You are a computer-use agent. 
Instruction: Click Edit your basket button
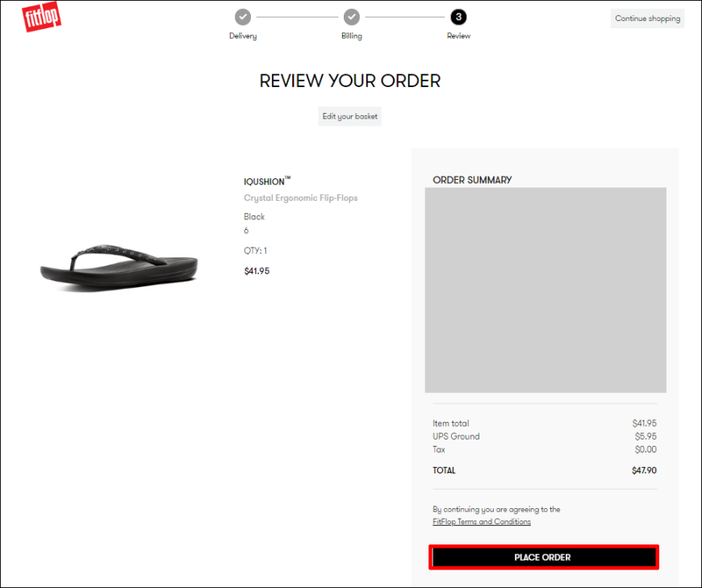[x=349, y=116]
